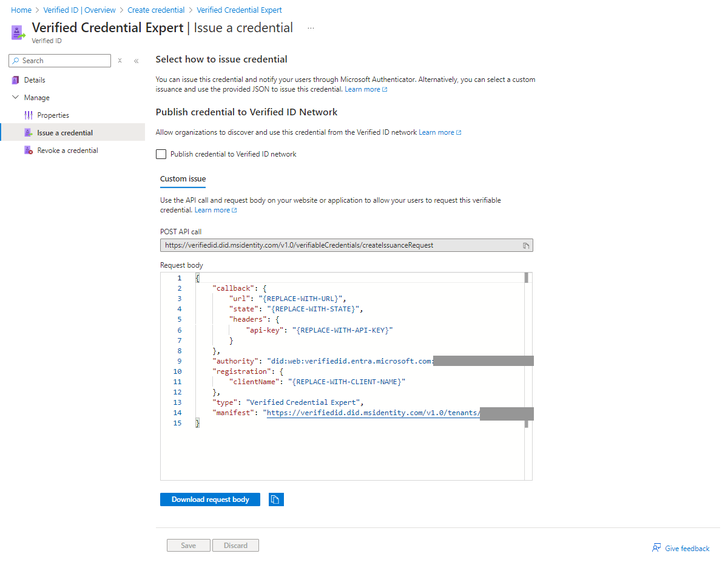This screenshot has width=728, height=562.
Task: Click the Issue a credential sidebar icon
Action: [29, 133]
